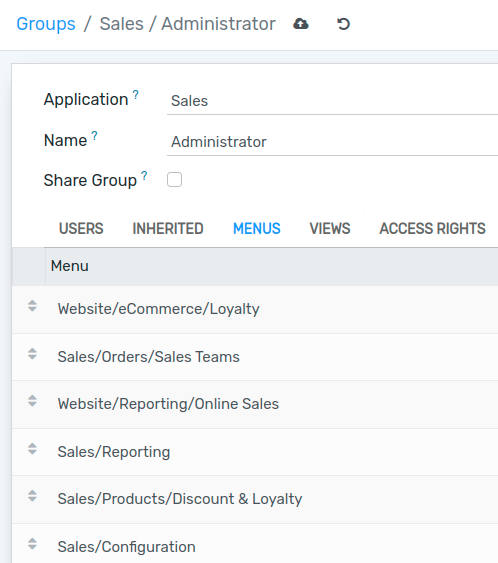Screen dimensions: 498x563
Task: Select Sales/Products/Discount & Loyalty menu row
Action: (x=255, y=499)
